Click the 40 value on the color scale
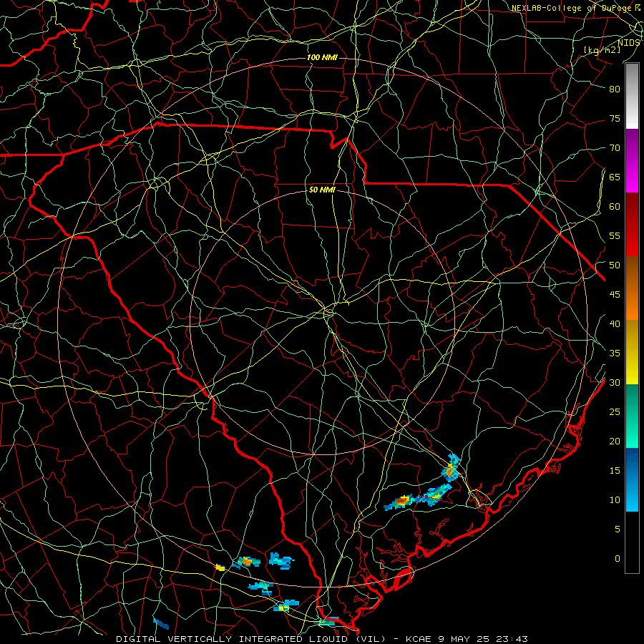Screen dimensions: 644x644 click(615, 324)
